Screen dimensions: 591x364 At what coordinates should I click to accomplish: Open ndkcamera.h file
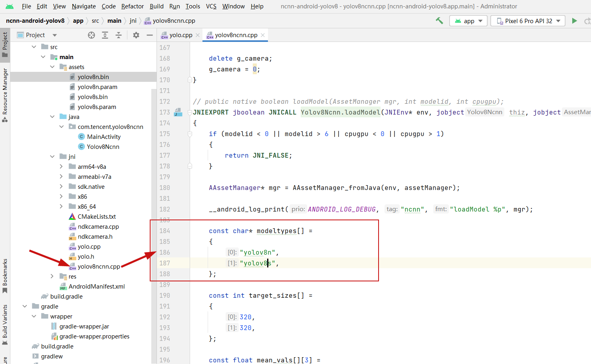coord(95,237)
